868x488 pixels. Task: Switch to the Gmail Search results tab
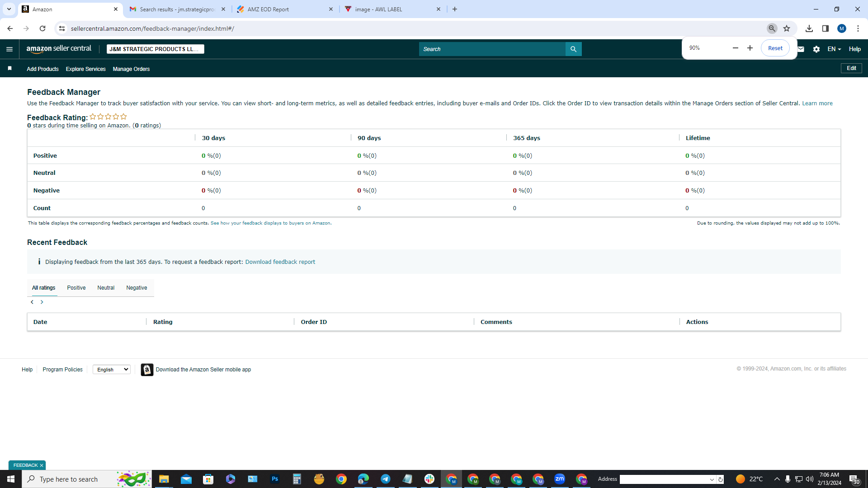(177, 9)
